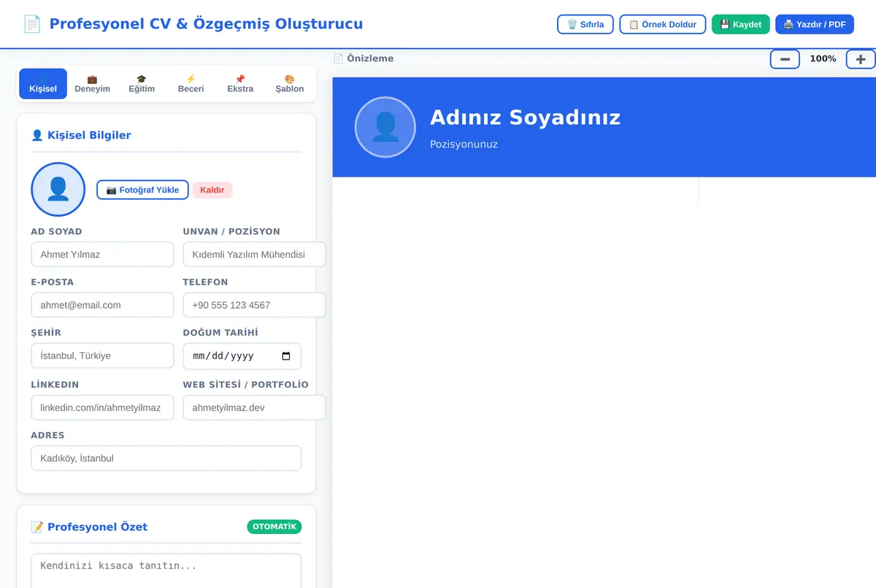Click the Adınız Soyadınız preview heading
Viewport: 876px width, 588px height.
tap(525, 117)
